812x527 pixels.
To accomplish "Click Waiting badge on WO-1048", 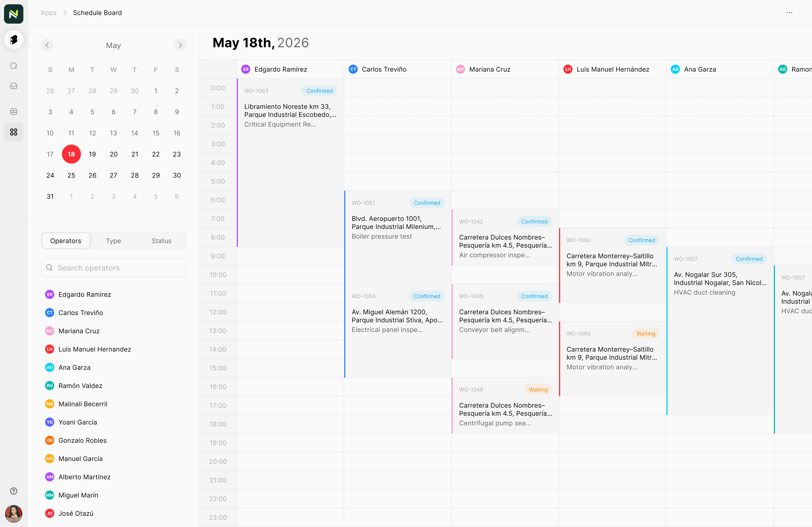I will [x=538, y=389].
